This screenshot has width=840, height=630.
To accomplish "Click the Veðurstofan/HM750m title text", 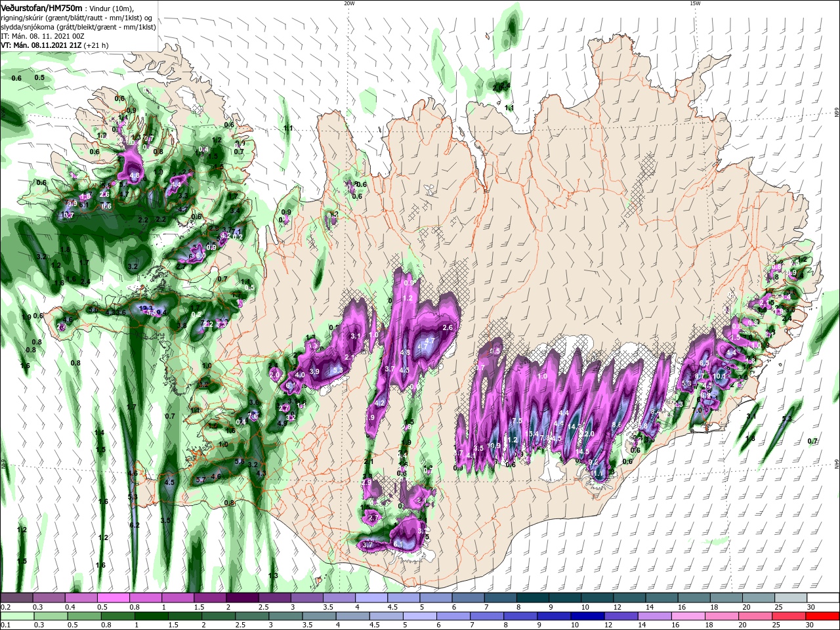I will (41, 7).
